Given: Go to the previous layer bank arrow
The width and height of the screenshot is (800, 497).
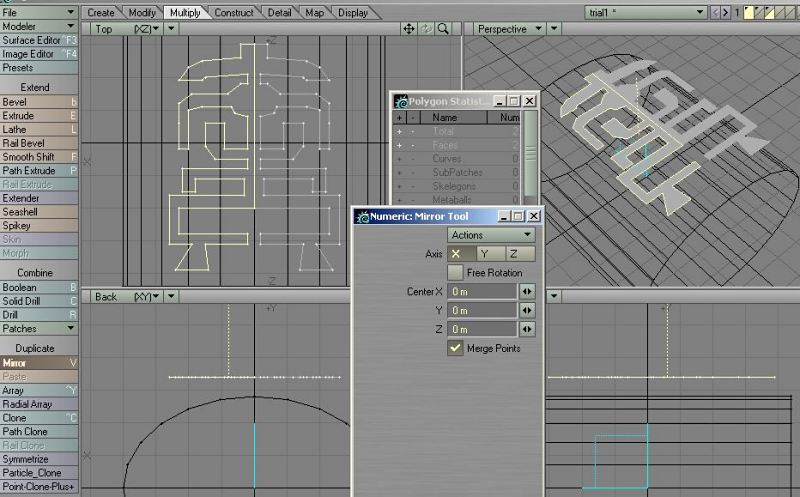Looking at the screenshot, I should click(714, 13).
